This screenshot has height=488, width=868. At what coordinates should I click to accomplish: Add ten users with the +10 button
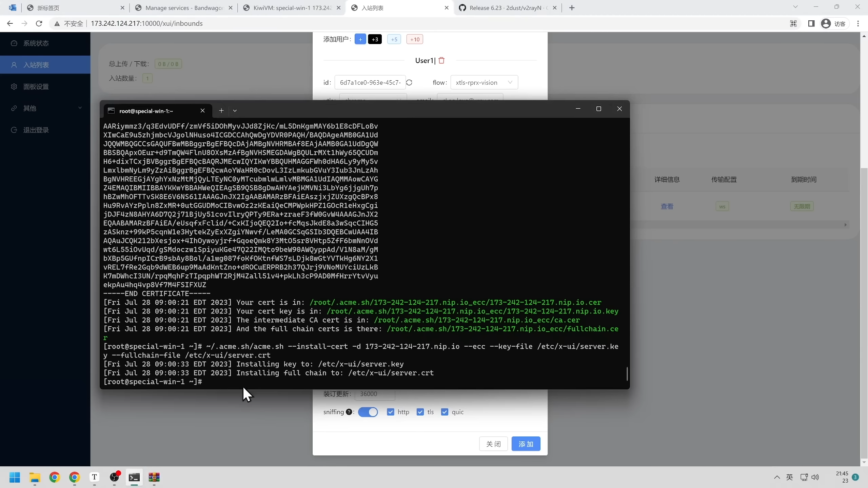(x=415, y=39)
